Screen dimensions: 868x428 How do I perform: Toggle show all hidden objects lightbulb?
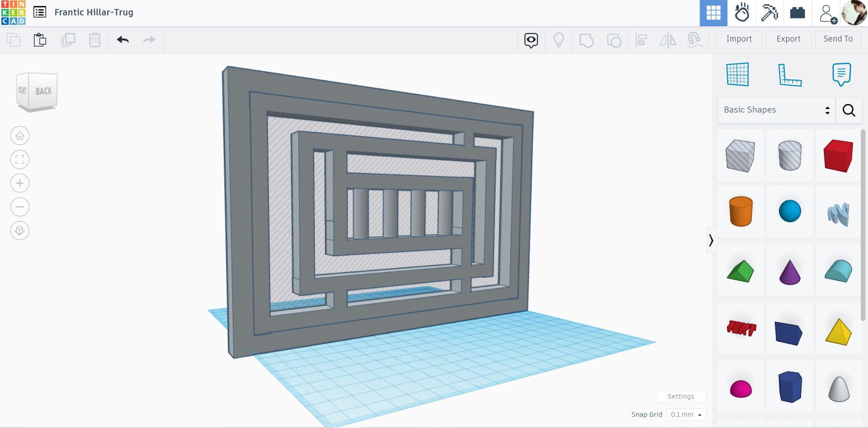(x=559, y=40)
